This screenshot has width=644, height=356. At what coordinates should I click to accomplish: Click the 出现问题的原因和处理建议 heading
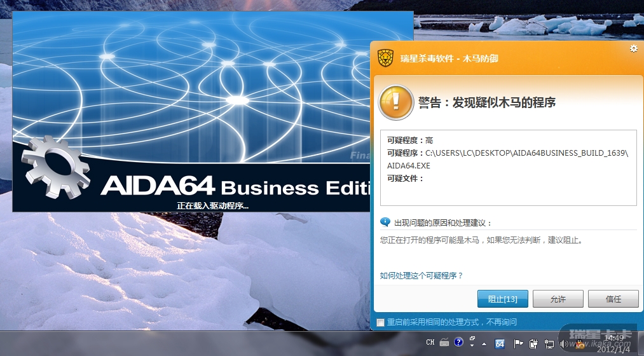click(442, 223)
